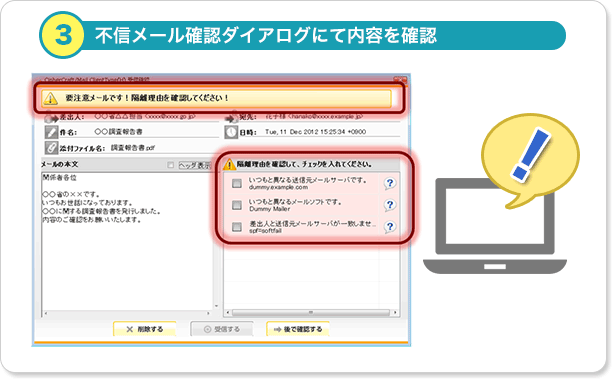Click right arrow of reasons list scrollbar
This screenshot has width=614, height=381.
[x=395, y=312]
